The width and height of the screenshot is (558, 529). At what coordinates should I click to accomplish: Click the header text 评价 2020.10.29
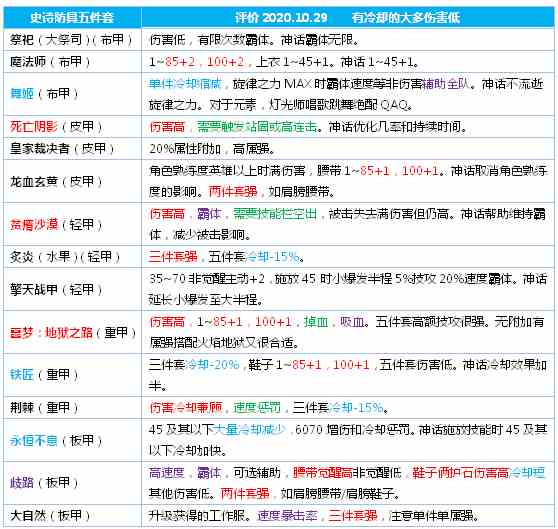coord(281,17)
